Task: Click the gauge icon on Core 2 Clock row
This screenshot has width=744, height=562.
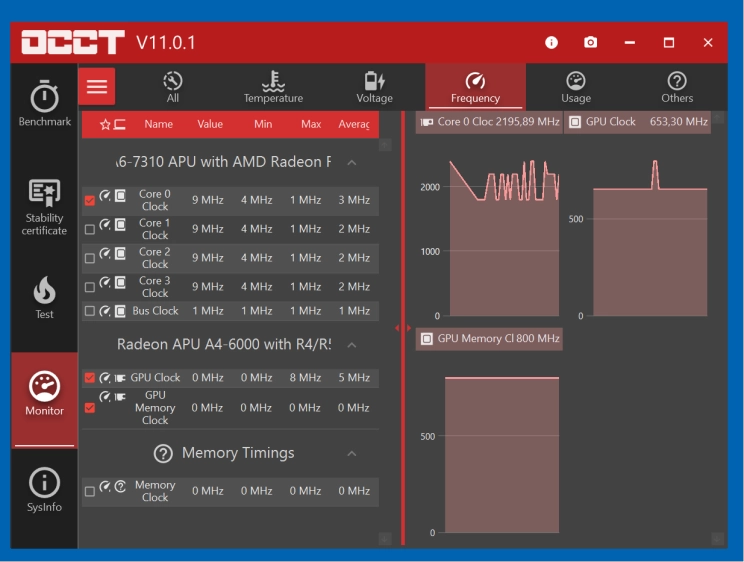Action: tap(105, 253)
